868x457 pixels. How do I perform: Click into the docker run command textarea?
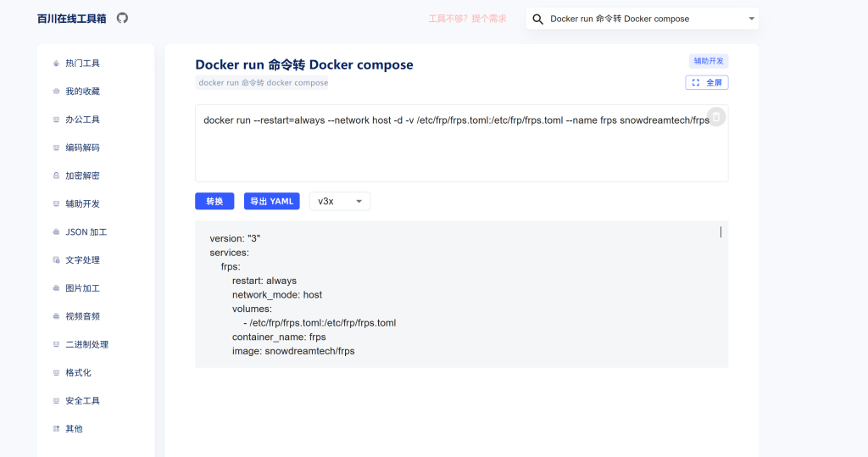click(x=462, y=143)
